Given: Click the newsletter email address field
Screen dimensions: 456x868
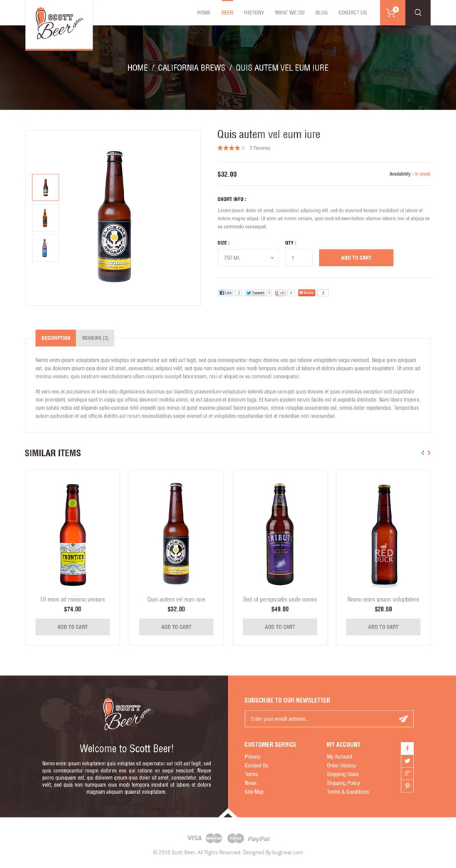Looking at the screenshot, I should click(321, 718).
